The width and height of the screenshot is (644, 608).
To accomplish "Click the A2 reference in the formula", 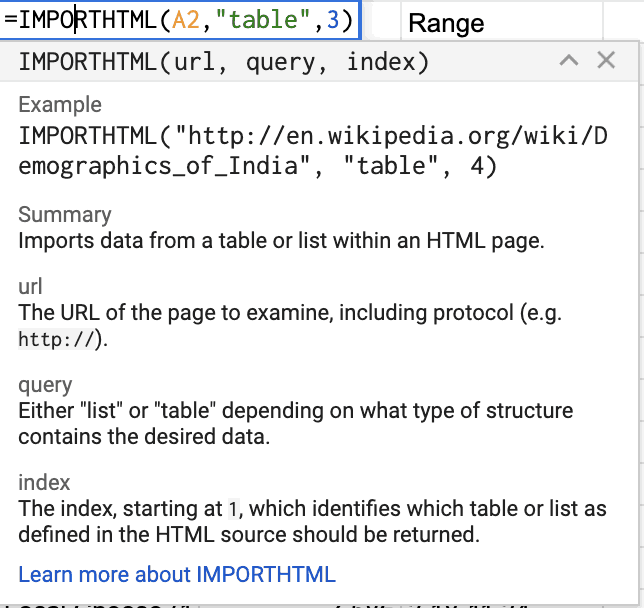I will pos(186,20).
